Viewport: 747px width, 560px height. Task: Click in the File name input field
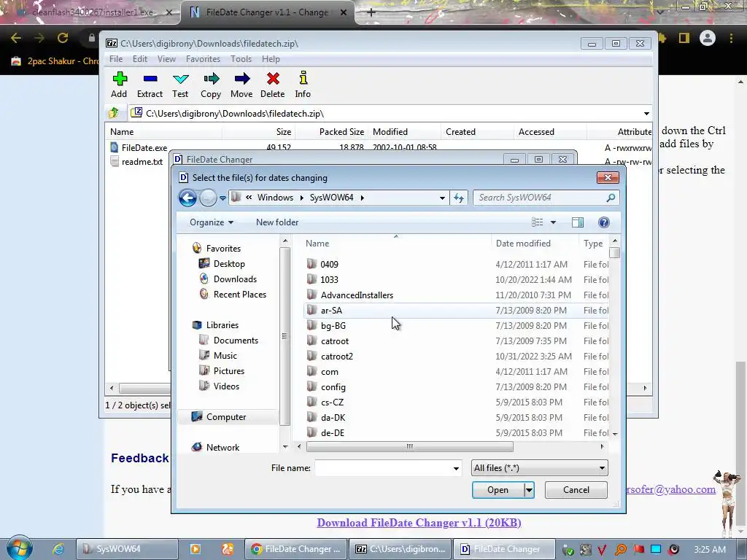pyautogui.click(x=384, y=469)
